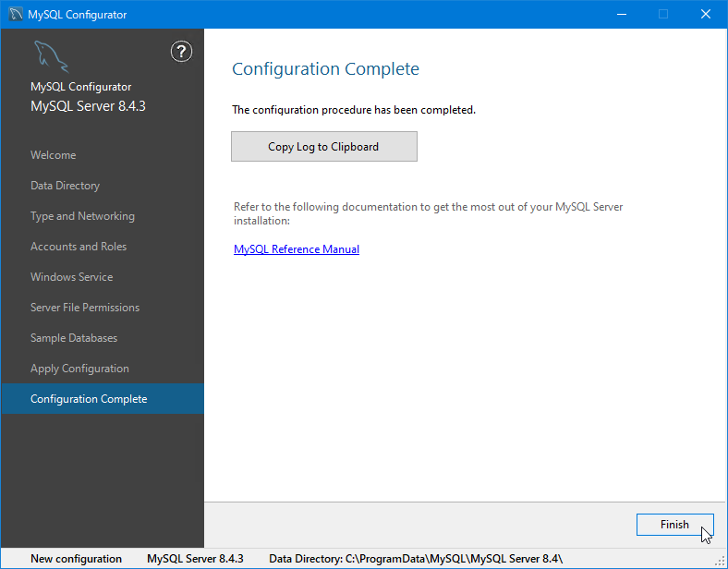Click the window resize grip corner
Screen dimensions: 728x569
720,561
